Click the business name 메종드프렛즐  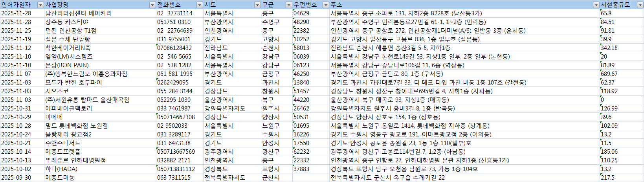coord(100,152)
